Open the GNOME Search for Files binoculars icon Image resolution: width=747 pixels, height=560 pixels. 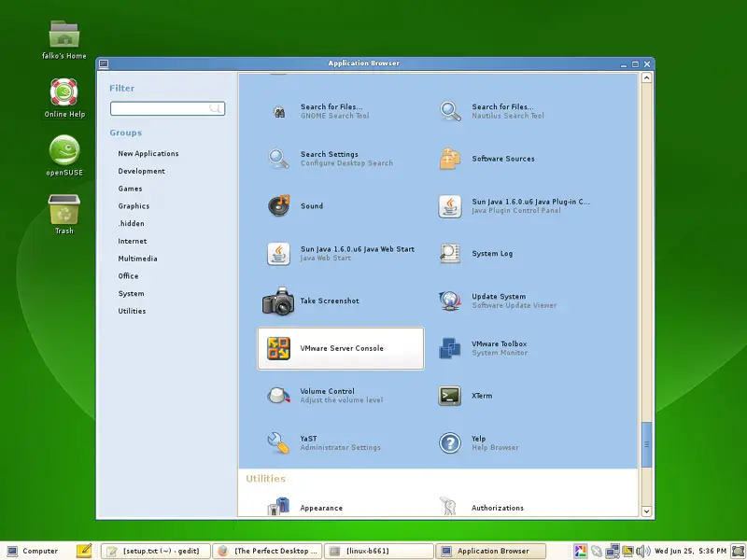tap(278, 111)
